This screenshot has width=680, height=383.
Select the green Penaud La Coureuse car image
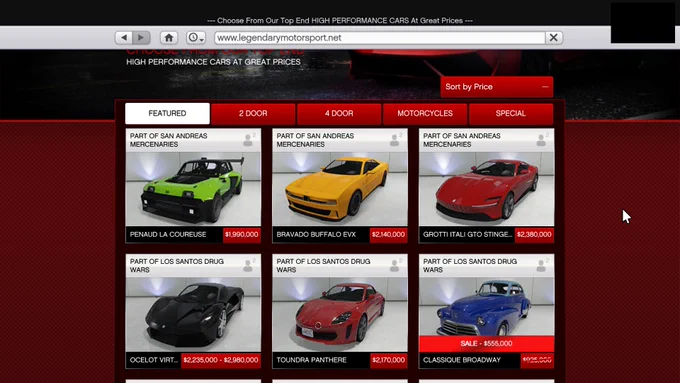(193, 189)
